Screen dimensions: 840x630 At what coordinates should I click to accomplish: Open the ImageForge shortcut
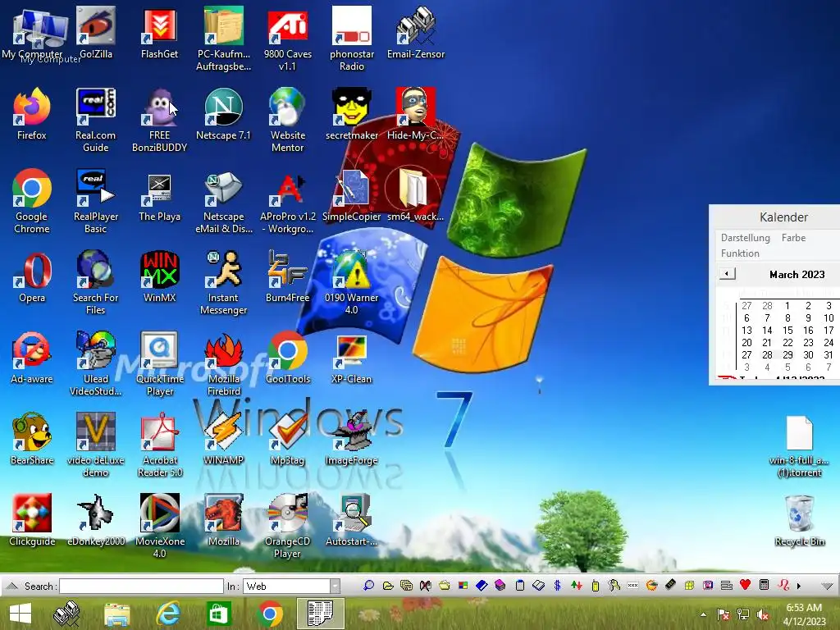click(351, 439)
